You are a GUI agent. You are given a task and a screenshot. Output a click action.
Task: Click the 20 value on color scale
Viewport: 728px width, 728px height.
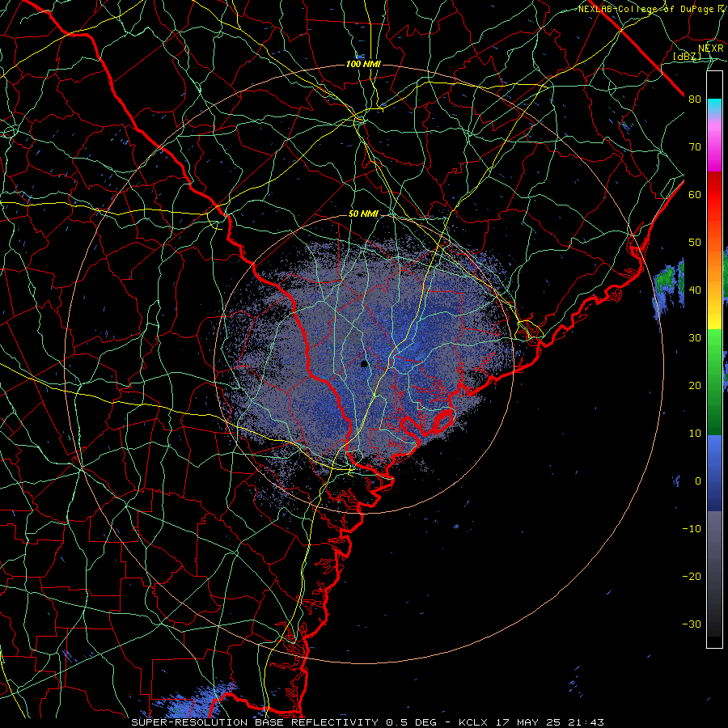pyautogui.click(x=695, y=386)
